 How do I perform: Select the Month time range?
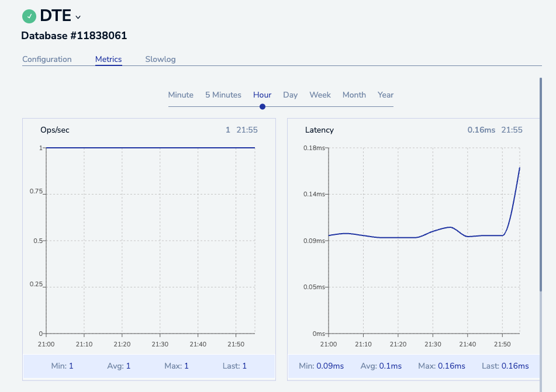pos(354,95)
